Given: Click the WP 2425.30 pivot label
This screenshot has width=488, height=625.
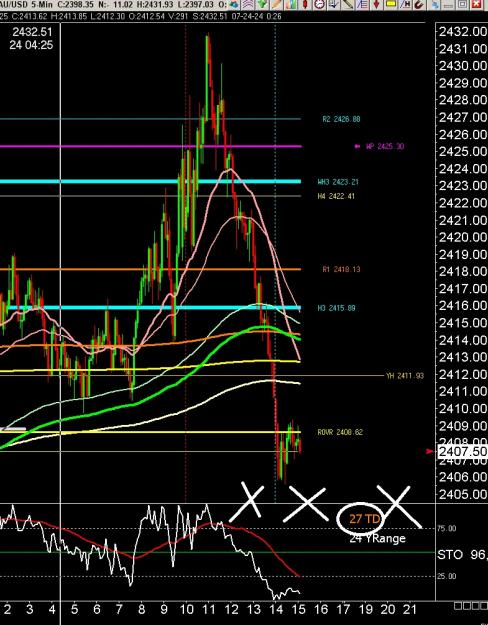Looking at the screenshot, I should pyautogui.click(x=385, y=146).
